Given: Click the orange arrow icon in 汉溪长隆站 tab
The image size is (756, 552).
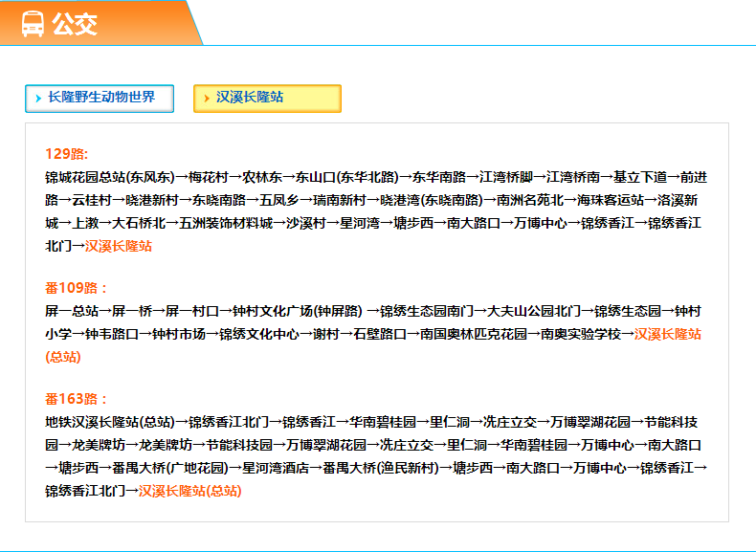Looking at the screenshot, I should [207, 99].
